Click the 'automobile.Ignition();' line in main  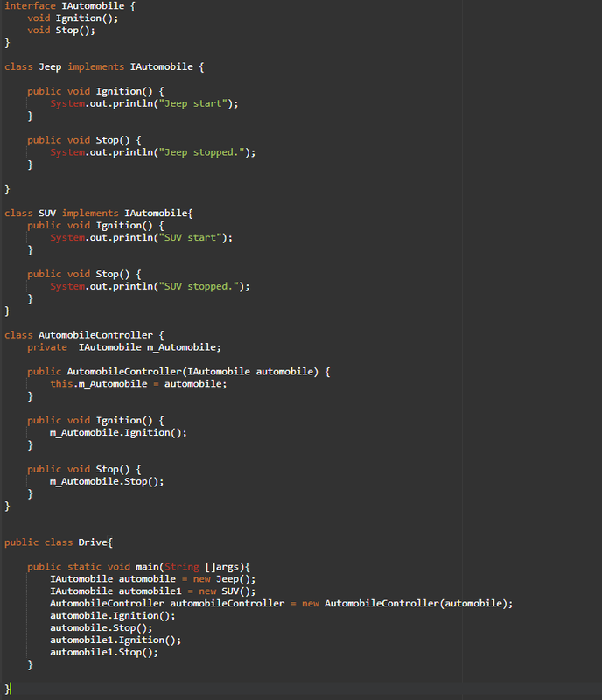[113, 616]
